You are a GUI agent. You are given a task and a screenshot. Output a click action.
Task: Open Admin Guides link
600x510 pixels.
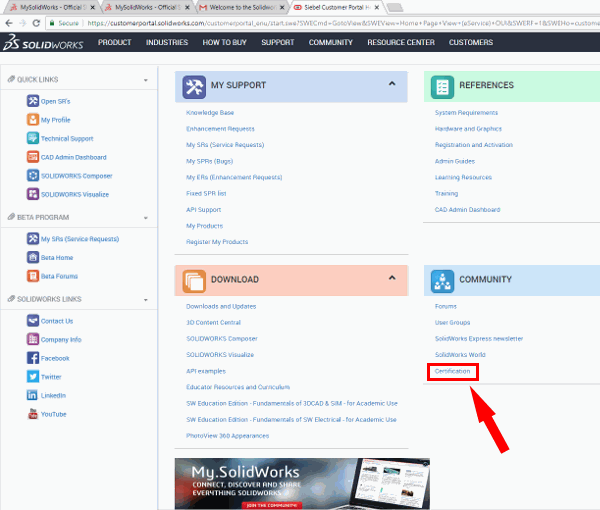tap(455, 161)
